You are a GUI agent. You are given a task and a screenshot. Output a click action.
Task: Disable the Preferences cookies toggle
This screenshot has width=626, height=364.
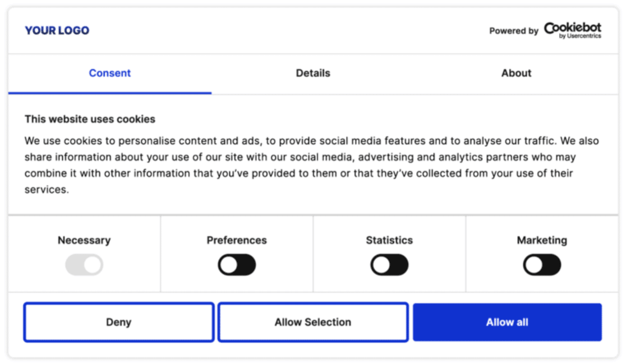point(237,264)
